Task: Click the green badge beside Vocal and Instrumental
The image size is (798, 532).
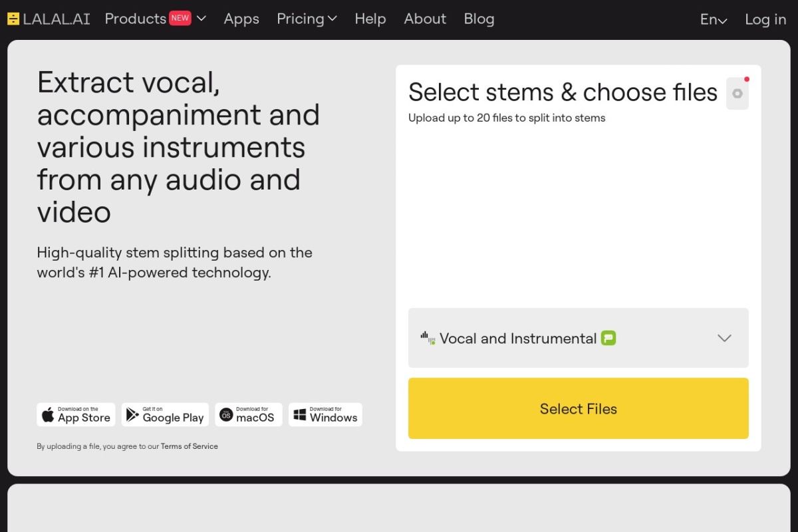Action: click(608, 338)
